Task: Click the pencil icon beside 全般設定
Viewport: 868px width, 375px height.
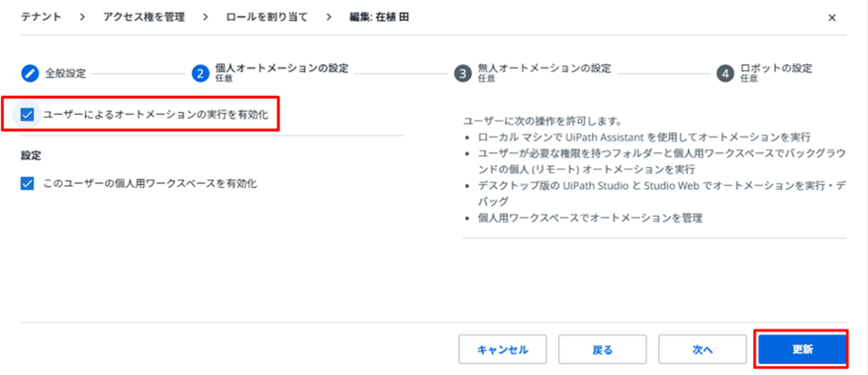Action: coord(30,73)
